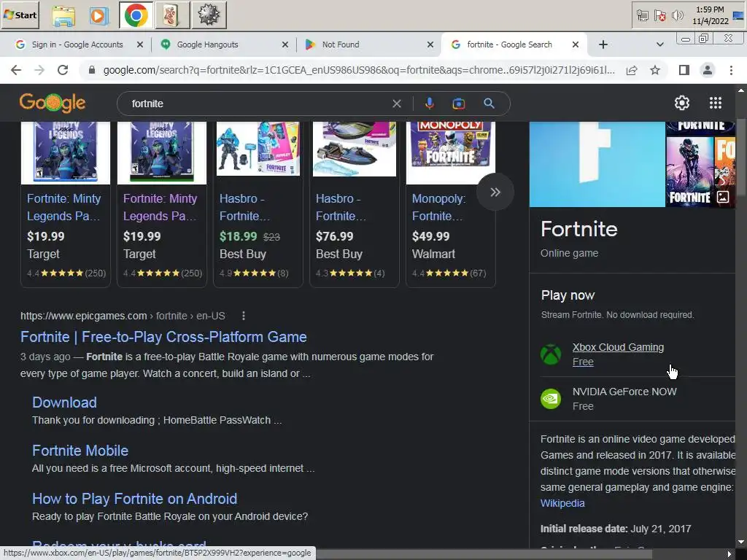Open the Minesweeper mine taskbar icon
This screenshot has width=747, height=560.
[x=208, y=15]
